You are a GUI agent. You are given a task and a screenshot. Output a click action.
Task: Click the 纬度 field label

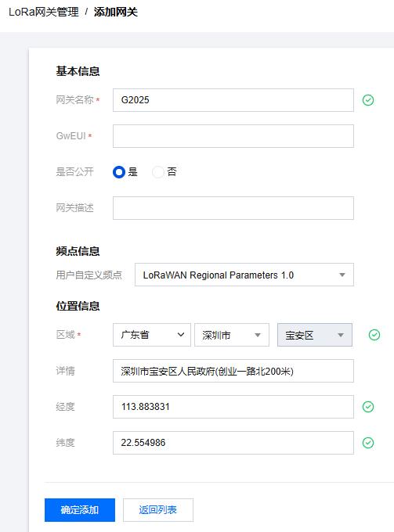pyautogui.click(x=66, y=443)
